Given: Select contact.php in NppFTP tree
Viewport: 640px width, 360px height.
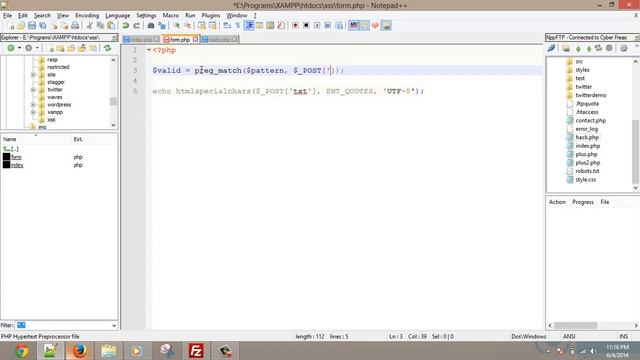Looking at the screenshot, I should [591, 121].
